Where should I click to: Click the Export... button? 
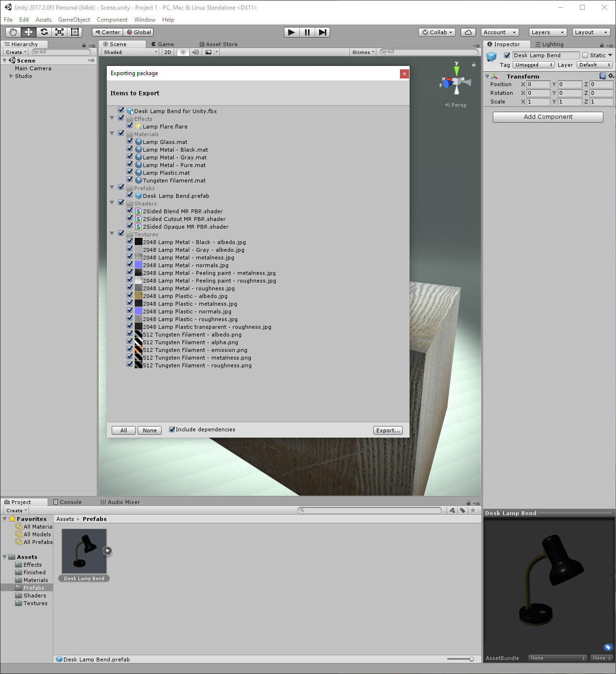[x=388, y=430]
